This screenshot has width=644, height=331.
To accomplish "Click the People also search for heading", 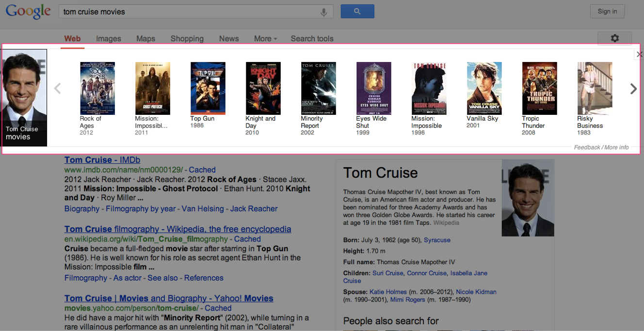I will pos(391,321).
